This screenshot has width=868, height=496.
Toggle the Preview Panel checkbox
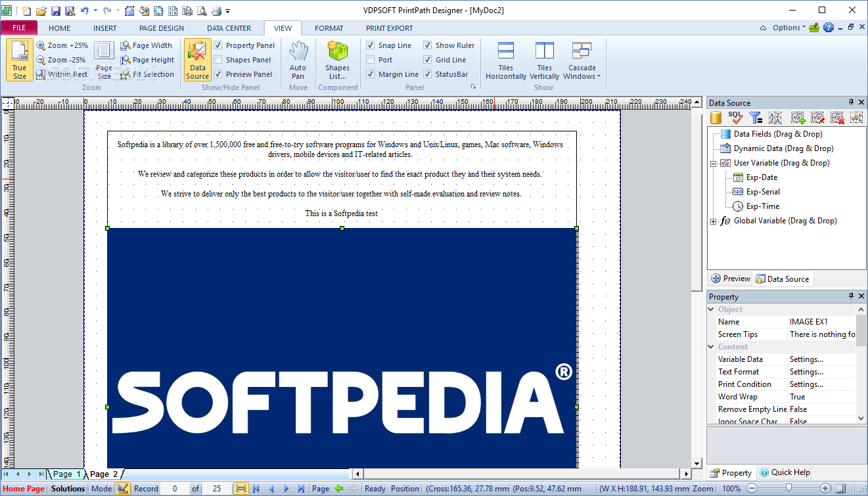(218, 74)
